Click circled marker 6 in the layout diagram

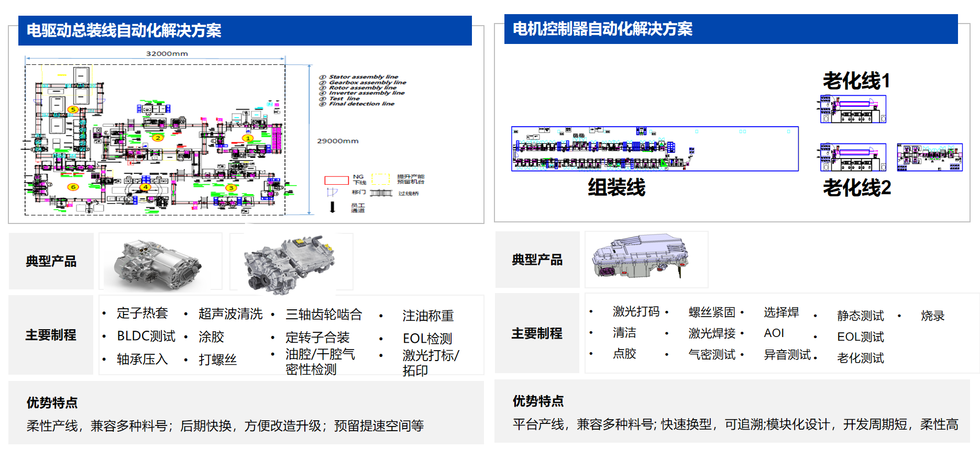[x=73, y=187]
